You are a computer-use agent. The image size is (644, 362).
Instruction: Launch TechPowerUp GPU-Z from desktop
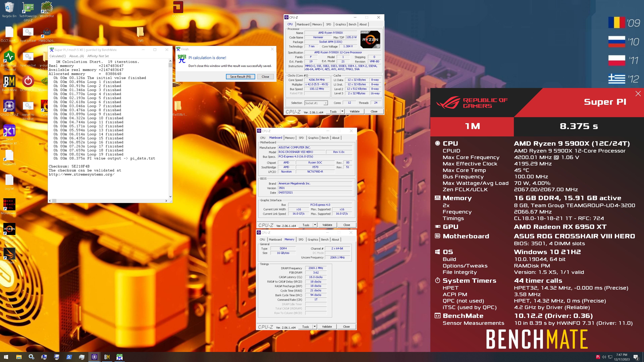(x=28, y=12)
